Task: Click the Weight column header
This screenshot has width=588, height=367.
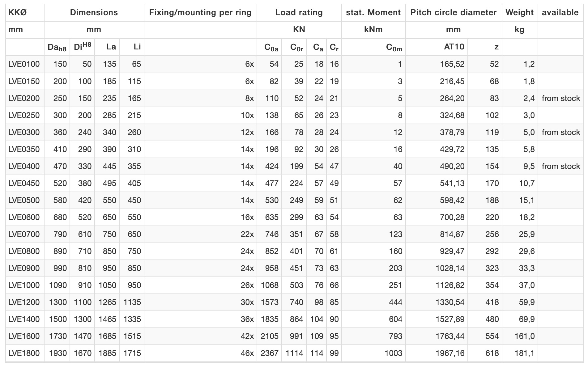Action: (520, 12)
